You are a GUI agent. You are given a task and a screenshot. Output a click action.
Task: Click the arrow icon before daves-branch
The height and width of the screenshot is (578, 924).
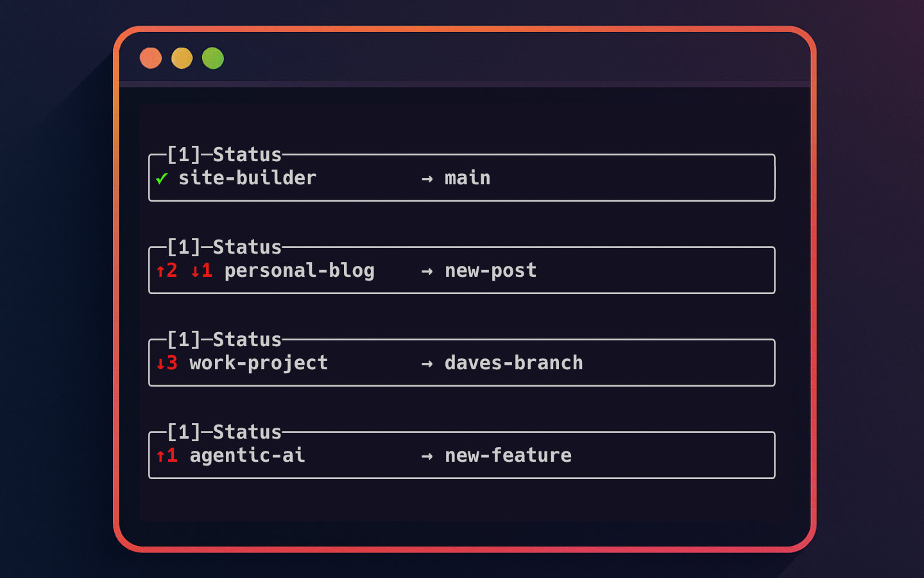pyautogui.click(x=427, y=363)
